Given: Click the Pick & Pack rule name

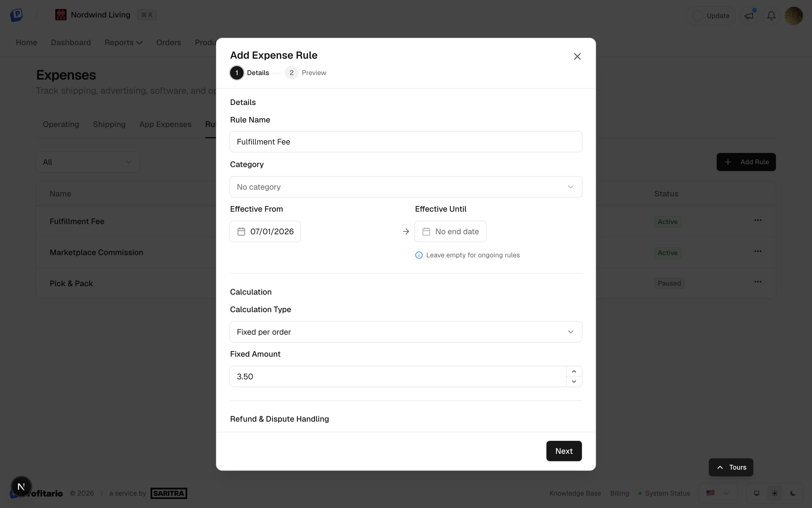Looking at the screenshot, I should (x=71, y=284).
